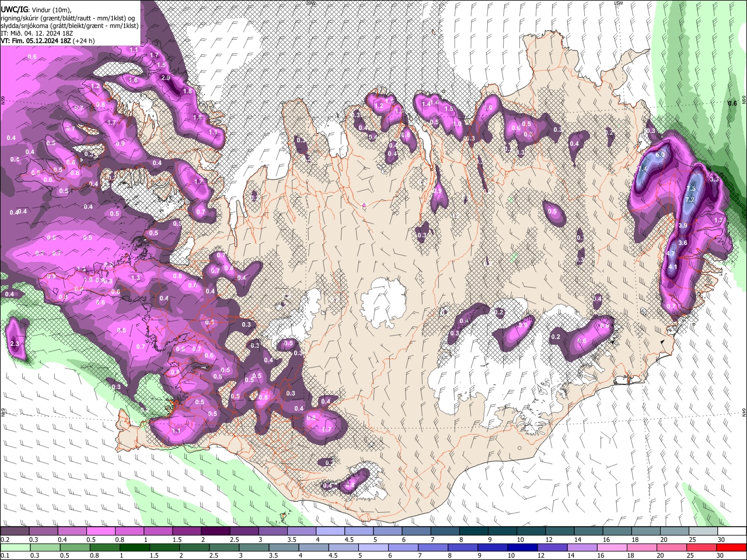Viewport: 747px width, 560px height.
Task: Click the 4.1 precipitation value on the map
Action: pos(672,267)
